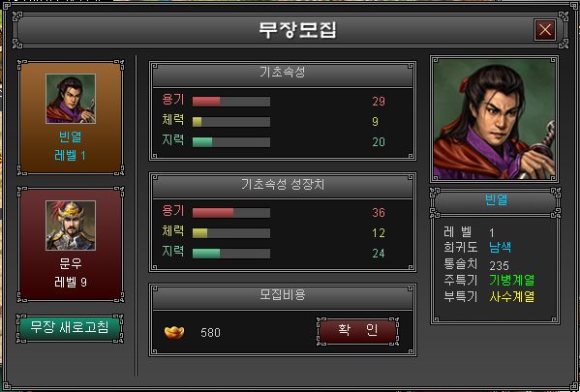Close the 무장모집 window with X

[x=545, y=30]
